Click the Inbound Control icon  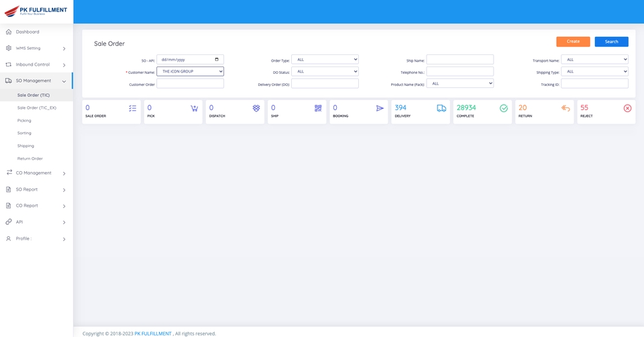pyautogui.click(x=9, y=64)
